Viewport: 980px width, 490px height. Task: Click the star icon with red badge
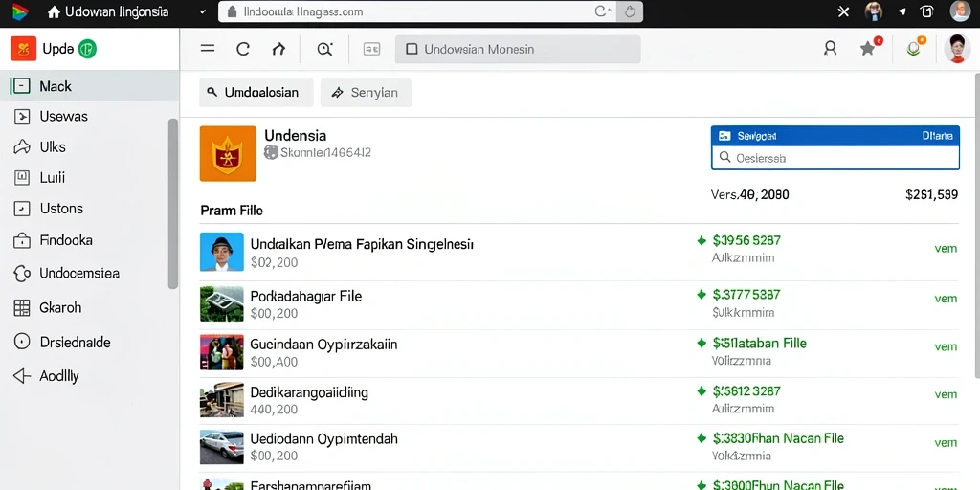click(x=869, y=48)
